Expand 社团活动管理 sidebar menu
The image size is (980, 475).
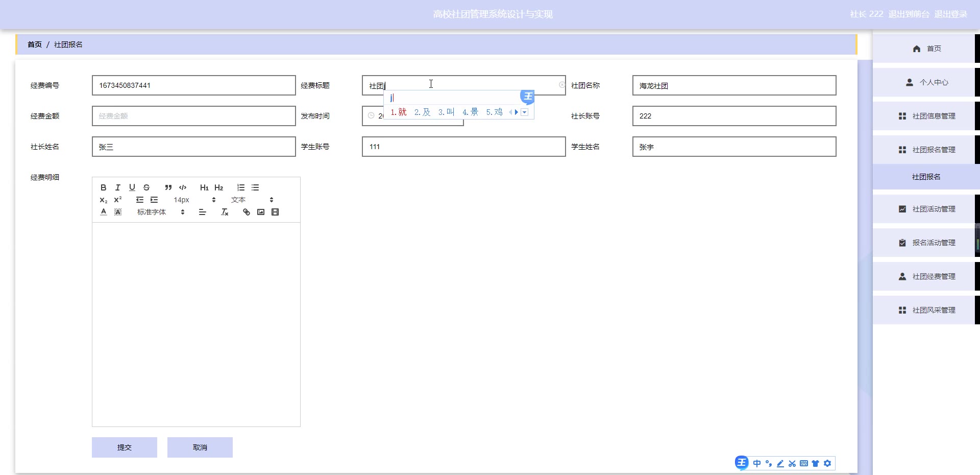click(924, 209)
